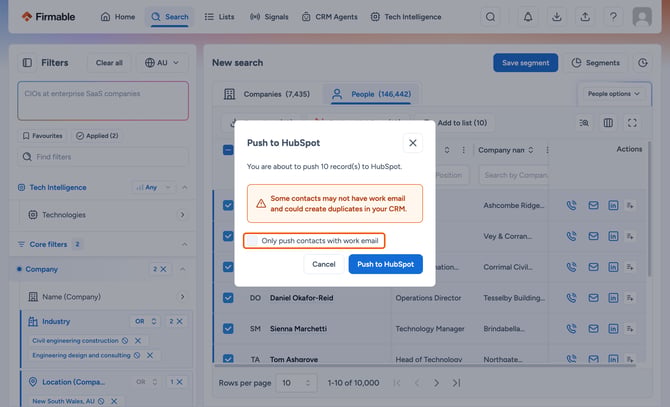Open the AU country dropdown

tap(162, 63)
